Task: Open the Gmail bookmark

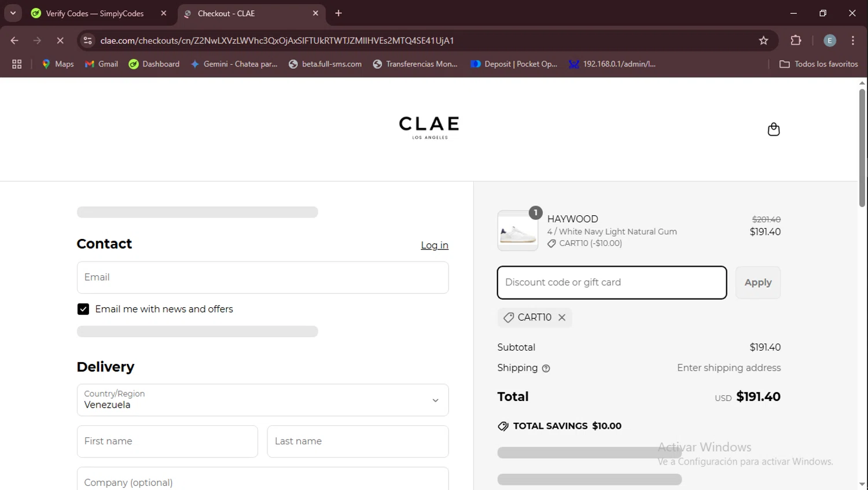Action: pyautogui.click(x=101, y=64)
